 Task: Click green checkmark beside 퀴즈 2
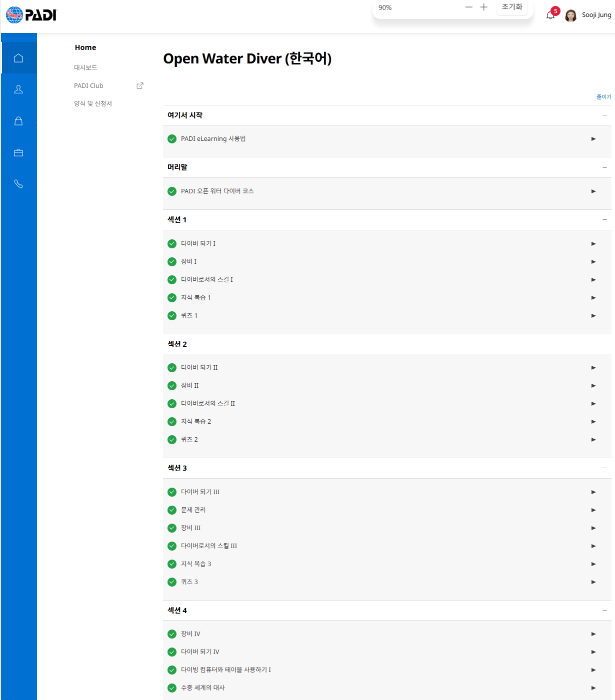point(172,440)
